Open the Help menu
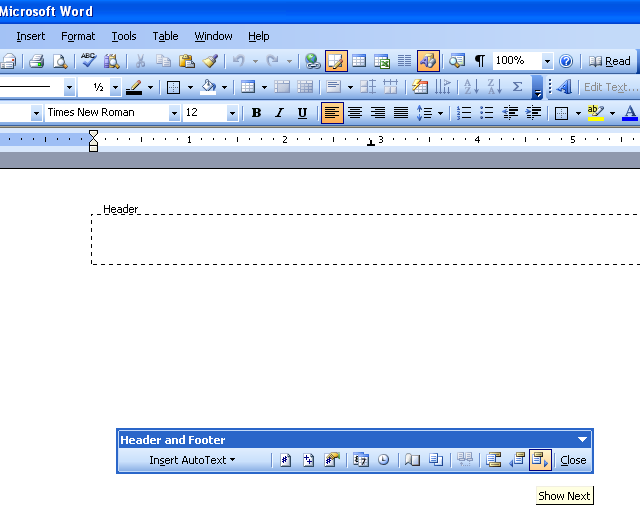This screenshot has width=640, height=529. click(x=259, y=36)
